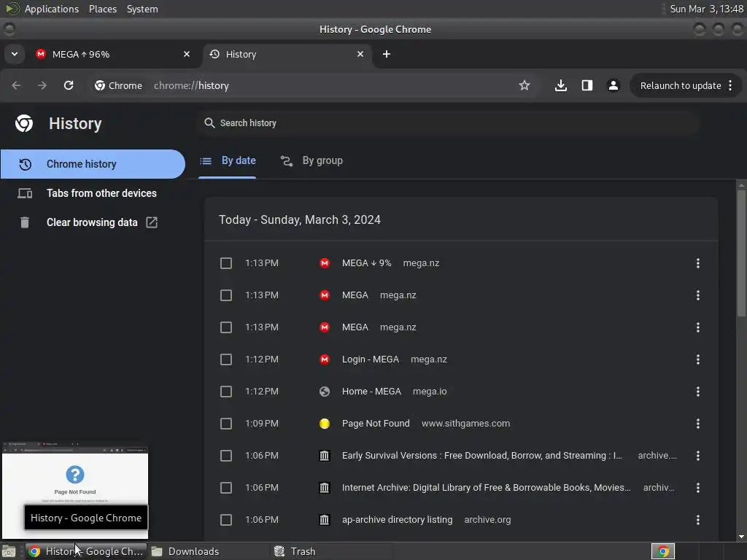Click the Chrome logo beside History heading
The height and width of the screenshot is (560, 747).
coord(24,123)
